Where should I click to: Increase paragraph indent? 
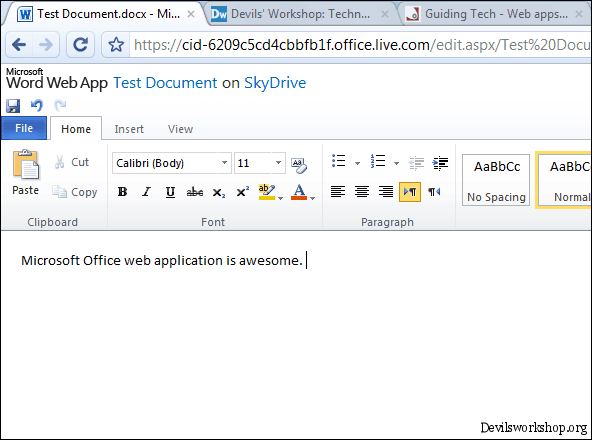coord(440,163)
